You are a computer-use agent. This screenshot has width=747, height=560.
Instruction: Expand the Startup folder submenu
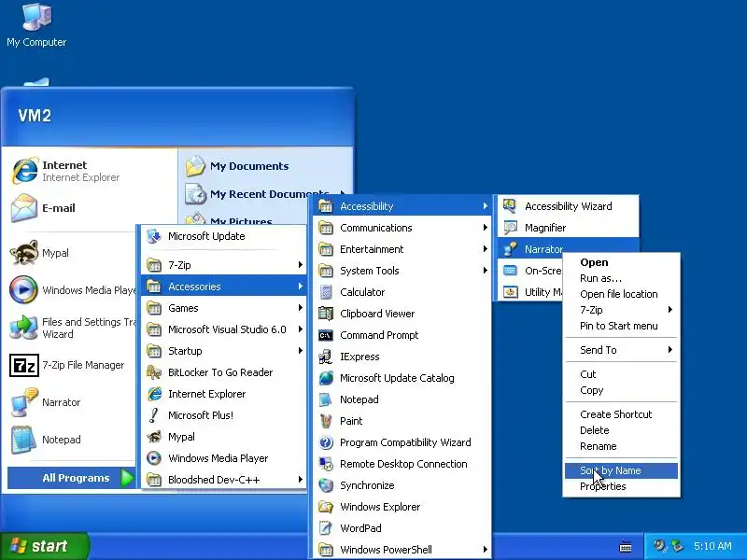click(223, 351)
